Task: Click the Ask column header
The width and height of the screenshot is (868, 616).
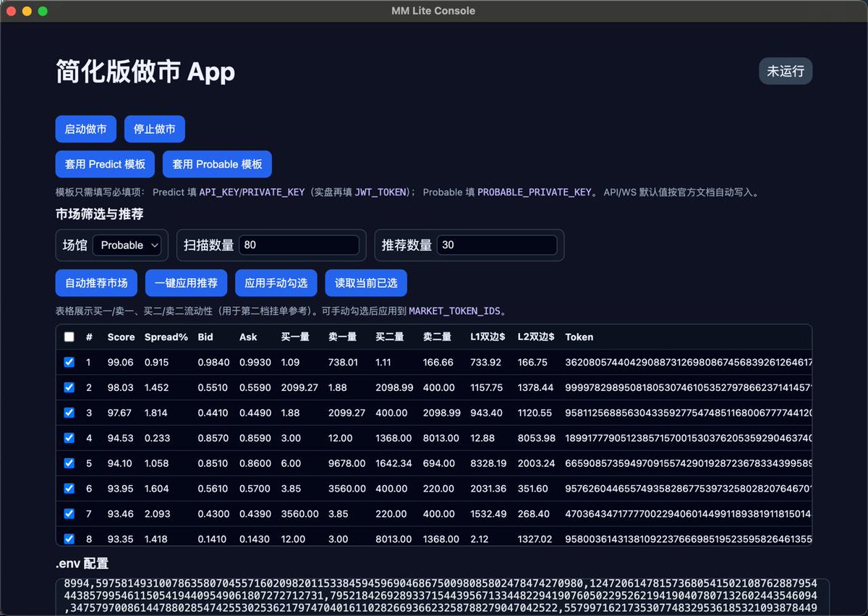Action: pos(248,337)
